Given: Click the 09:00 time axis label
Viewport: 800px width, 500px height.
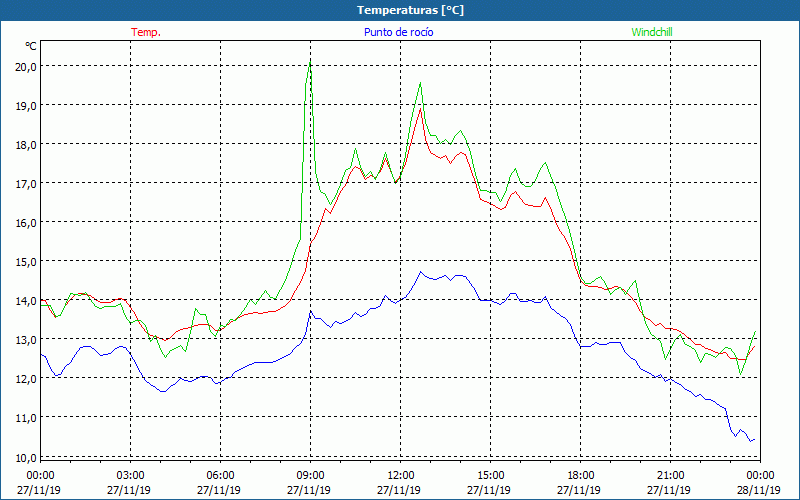Looking at the screenshot, I should 310,476.
